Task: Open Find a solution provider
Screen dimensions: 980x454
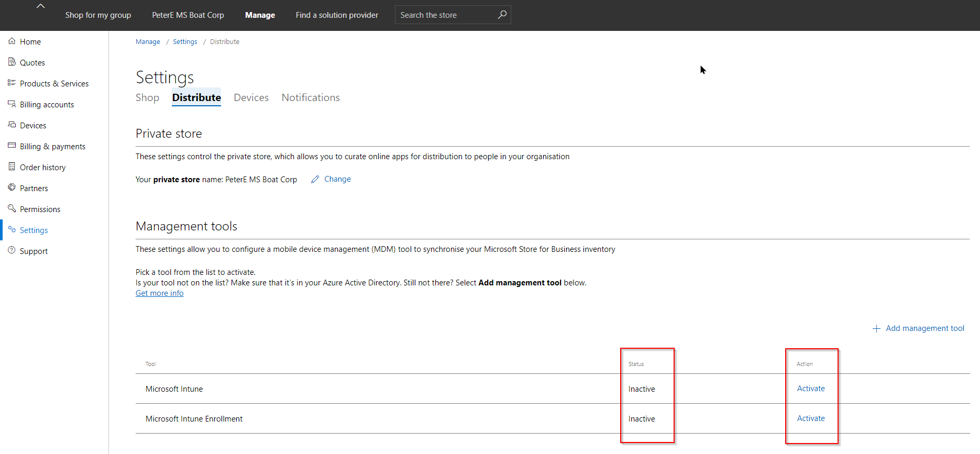Action: (337, 15)
